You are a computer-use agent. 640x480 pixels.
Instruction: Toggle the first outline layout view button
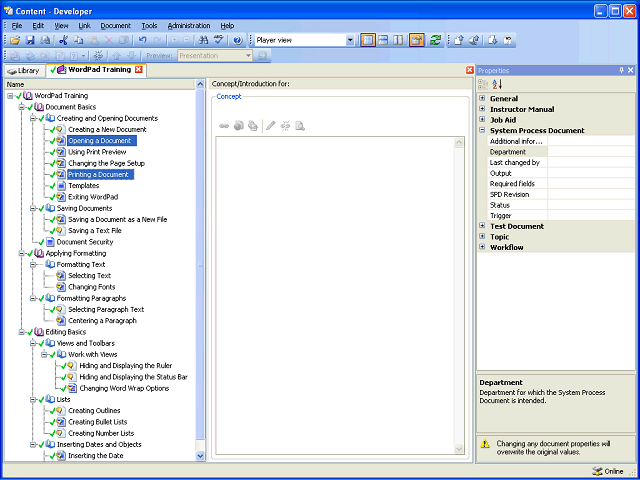[x=368, y=40]
